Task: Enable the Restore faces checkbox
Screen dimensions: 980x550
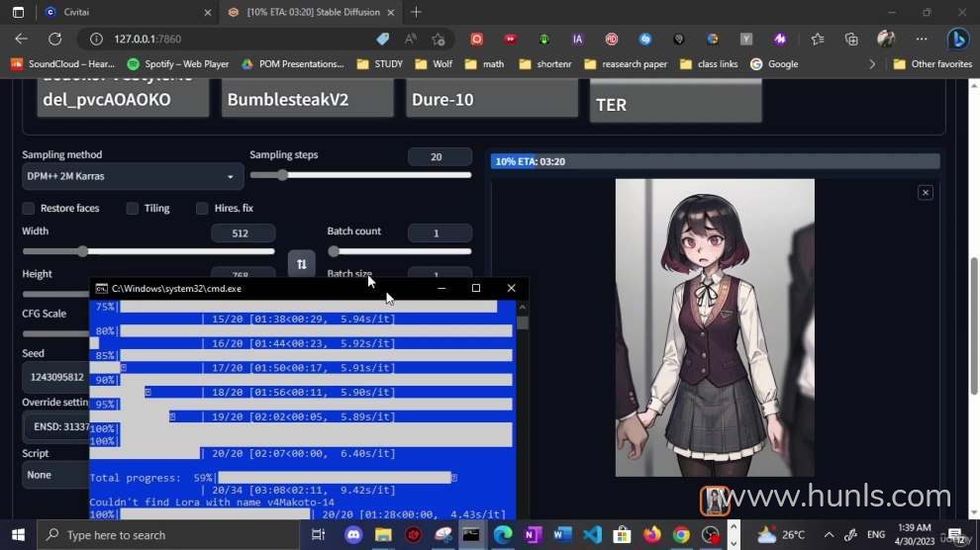Action: pyautogui.click(x=28, y=209)
